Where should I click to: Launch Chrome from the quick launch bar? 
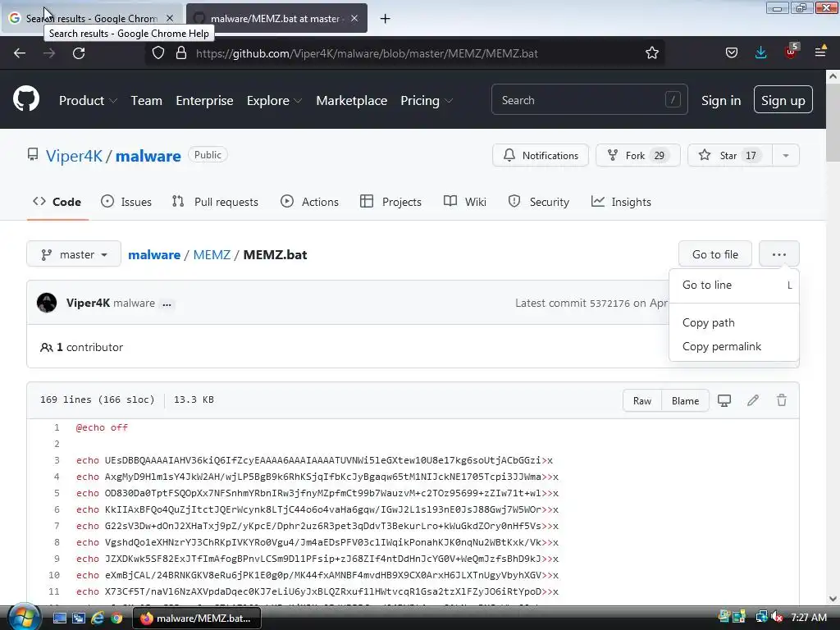(x=116, y=619)
